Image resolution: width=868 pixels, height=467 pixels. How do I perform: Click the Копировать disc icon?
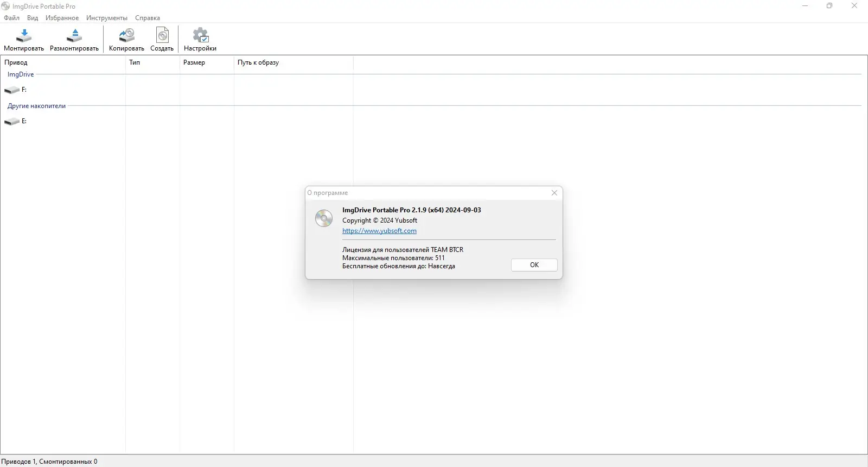pos(126,36)
